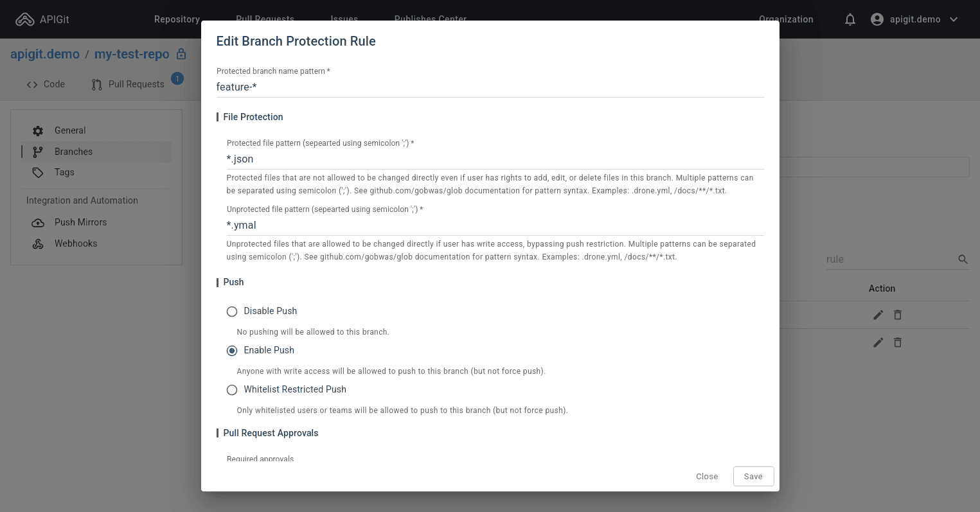The image size is (980, 512).
Task: Click the APIGit logo icon
Action: pos(25,19)
